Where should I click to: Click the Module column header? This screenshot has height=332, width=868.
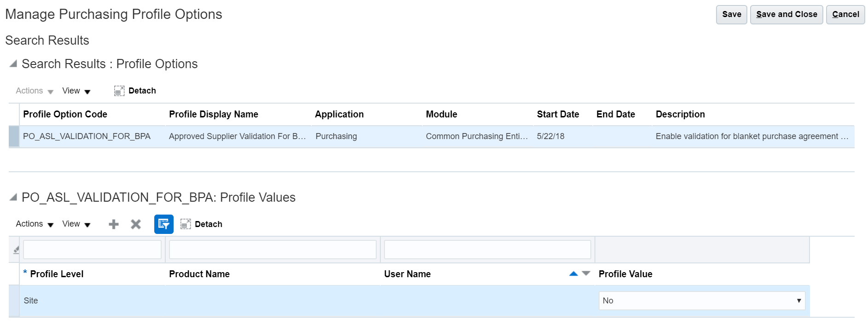(442, 114)
